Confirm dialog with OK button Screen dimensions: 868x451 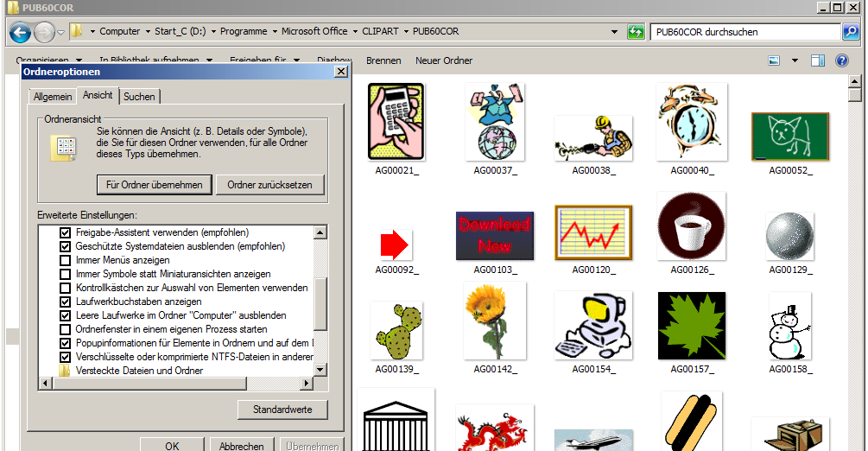pyautogui.click(x=172, y=445)
